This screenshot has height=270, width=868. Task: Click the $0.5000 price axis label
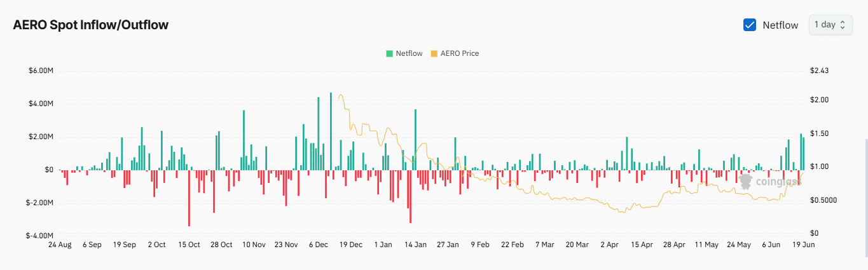(823, 200)
